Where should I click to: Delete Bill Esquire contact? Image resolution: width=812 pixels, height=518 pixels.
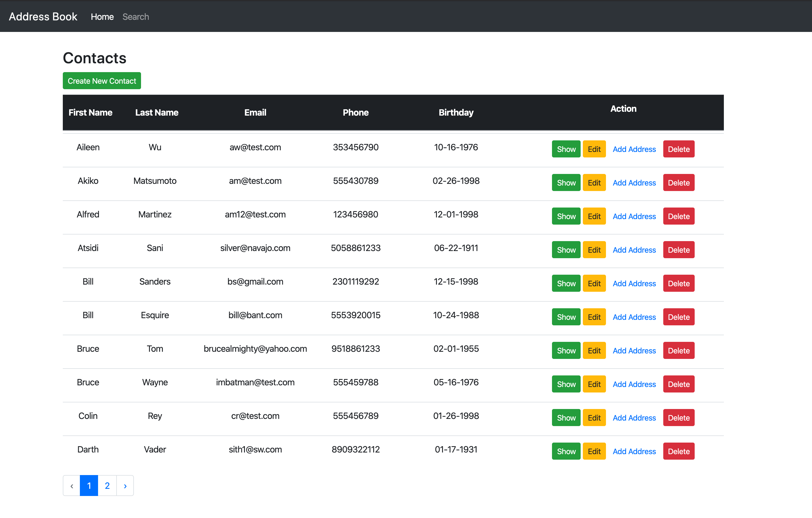[679, 317]
